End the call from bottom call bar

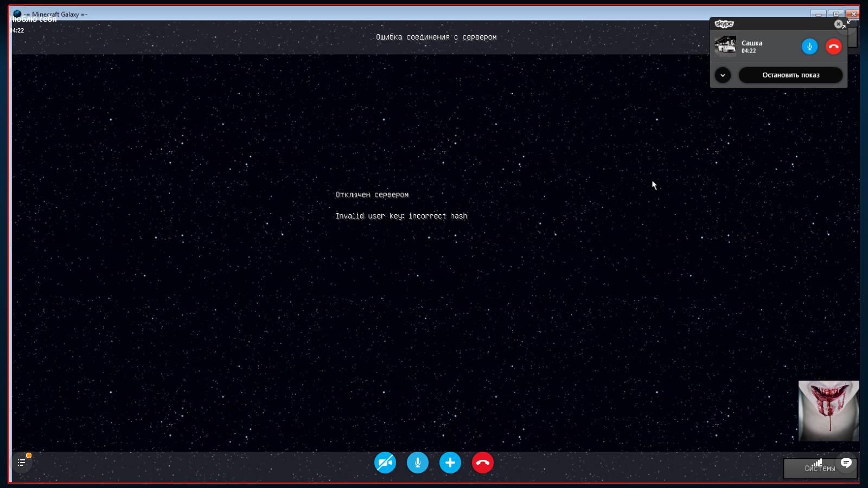(x=483, y=463)
